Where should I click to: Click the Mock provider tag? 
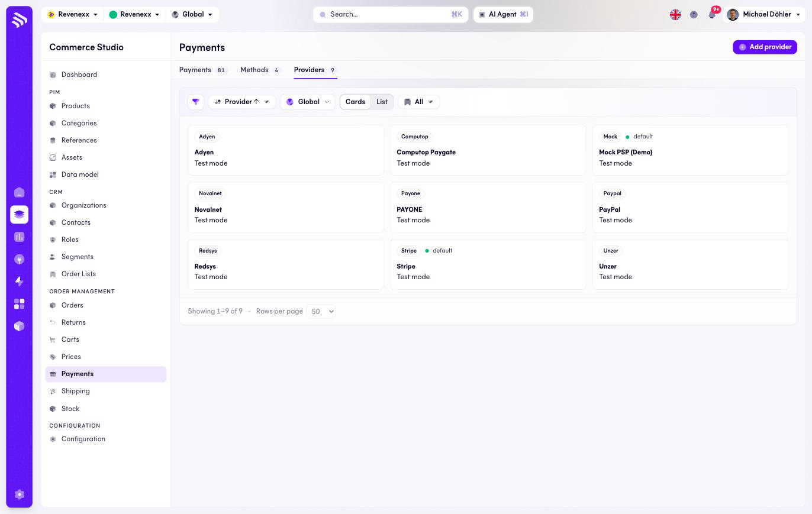point(610,137)
